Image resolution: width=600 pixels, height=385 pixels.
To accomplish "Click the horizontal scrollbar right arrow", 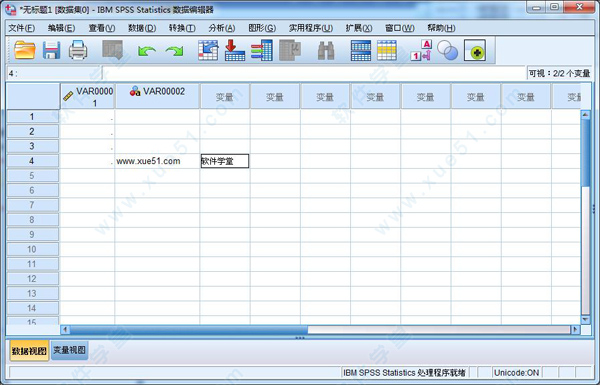I will 575,330.
